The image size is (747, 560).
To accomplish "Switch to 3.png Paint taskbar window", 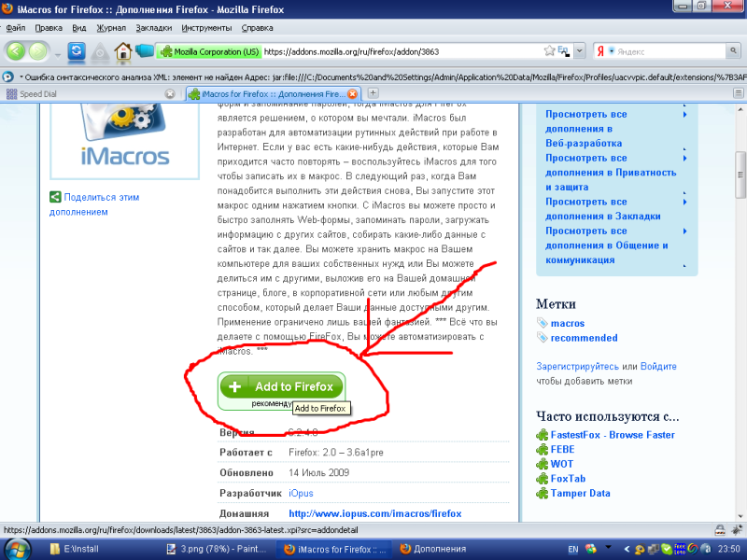I will coord(218,549).
